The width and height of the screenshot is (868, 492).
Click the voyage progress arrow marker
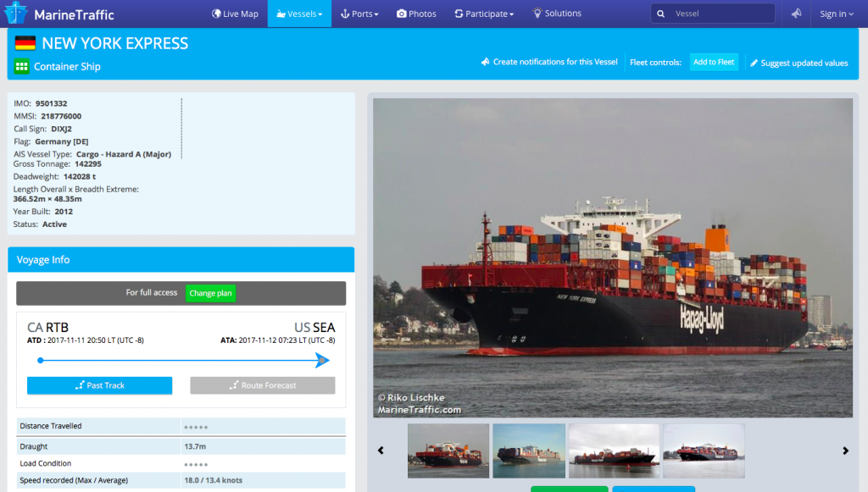click(x=322, y=361)
